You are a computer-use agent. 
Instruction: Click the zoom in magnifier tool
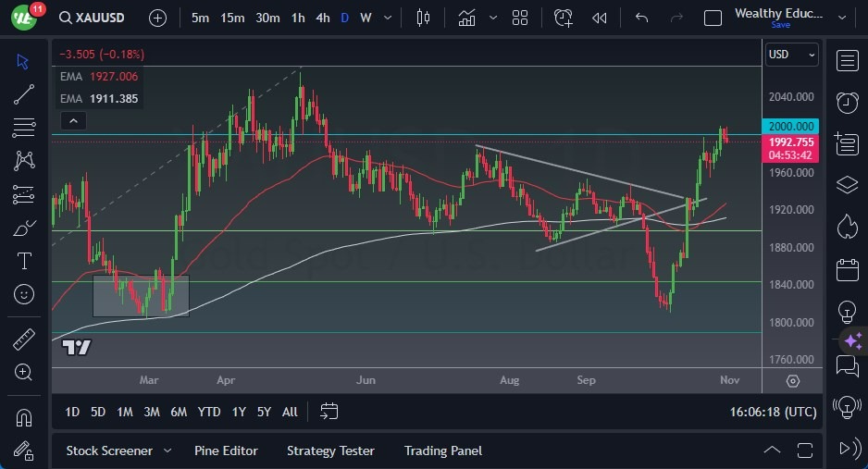click(x=24, y=372)
